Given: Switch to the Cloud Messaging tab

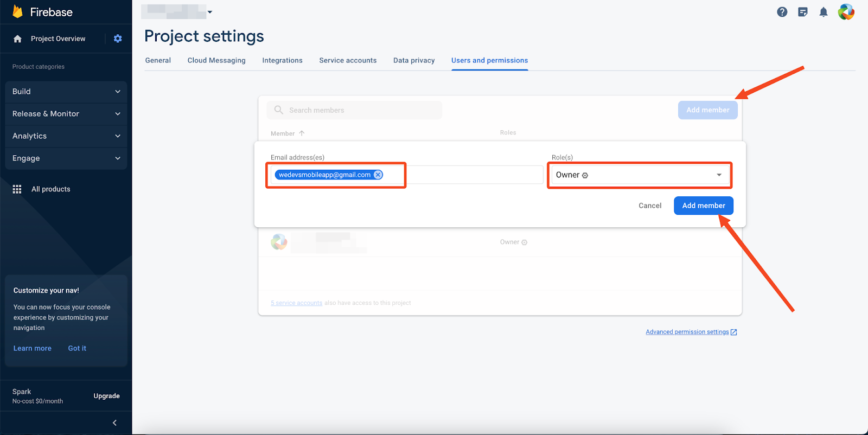Looking at the screenshot, I should (216, 60).
